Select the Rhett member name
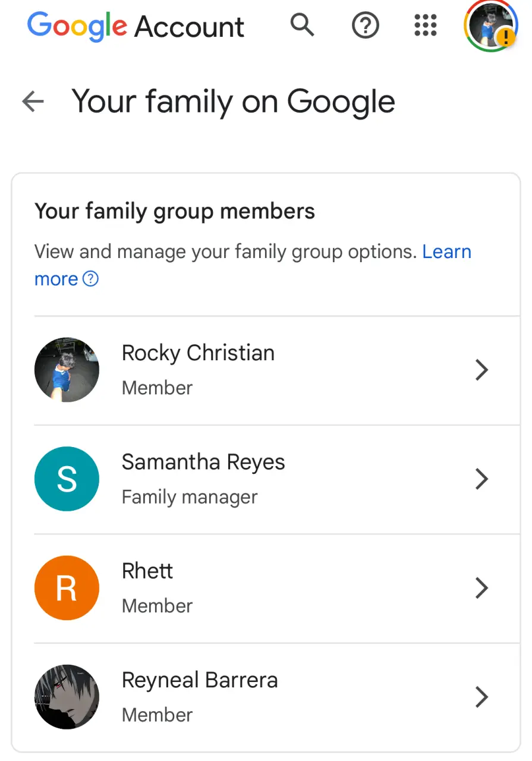 (x=147, y=571)
